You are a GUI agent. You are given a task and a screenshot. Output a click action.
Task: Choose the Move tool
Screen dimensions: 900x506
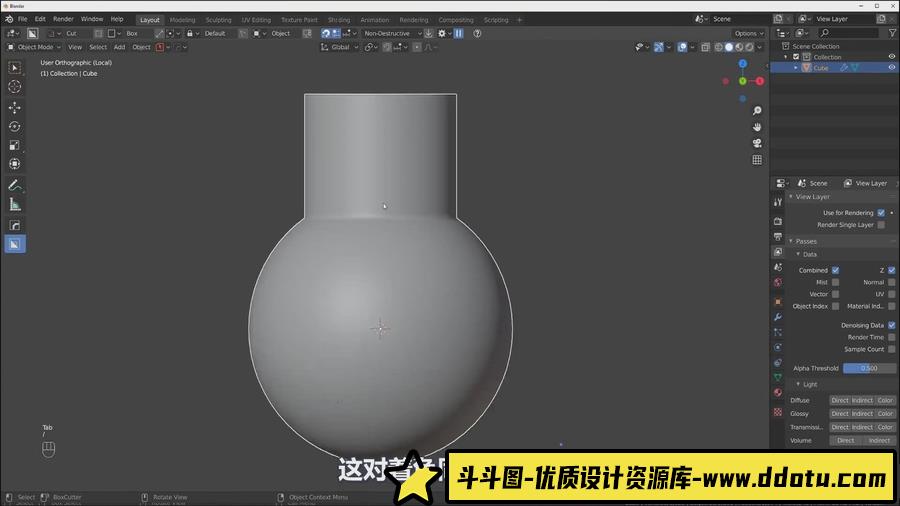pos(15,107)
